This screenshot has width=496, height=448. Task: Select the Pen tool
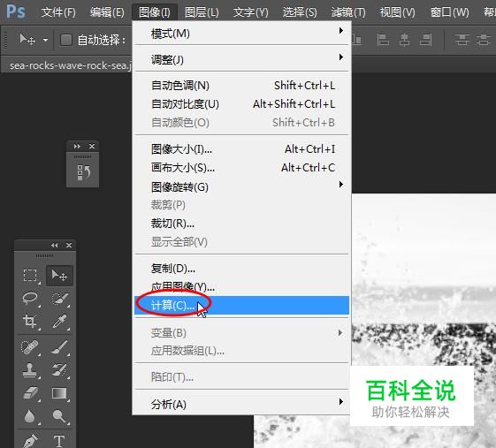pyautogui.click(x=30, y=440)
